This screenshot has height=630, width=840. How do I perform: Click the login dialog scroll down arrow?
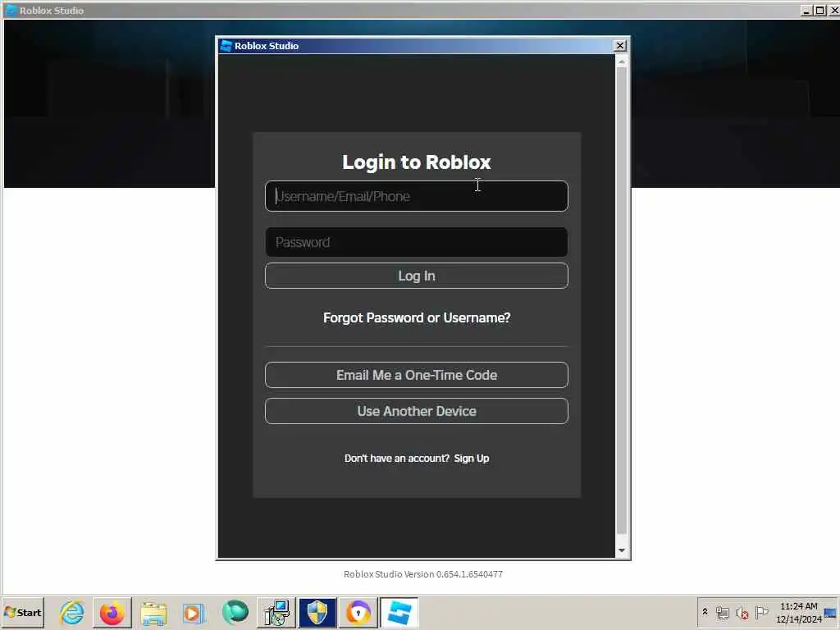point(622,550)
